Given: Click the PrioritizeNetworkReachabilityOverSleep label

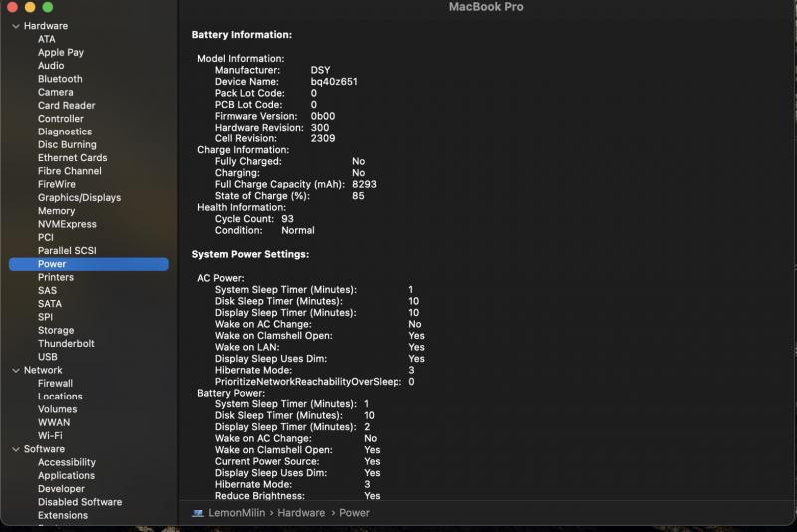Looking at the screenshot, I should 308,382.
